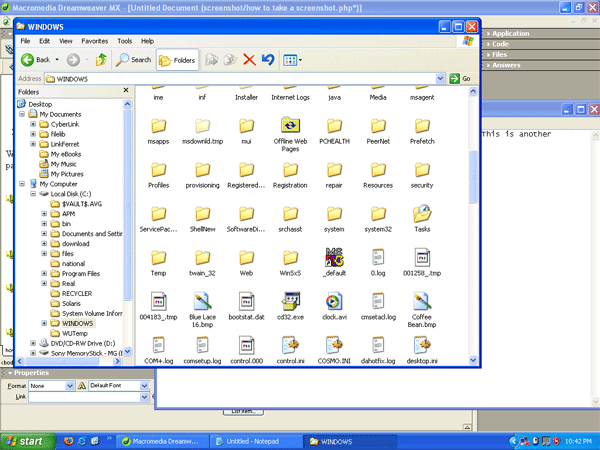This screenshot has width=600, height=450.
Task: Open the File menu
Action: [25, 41]
